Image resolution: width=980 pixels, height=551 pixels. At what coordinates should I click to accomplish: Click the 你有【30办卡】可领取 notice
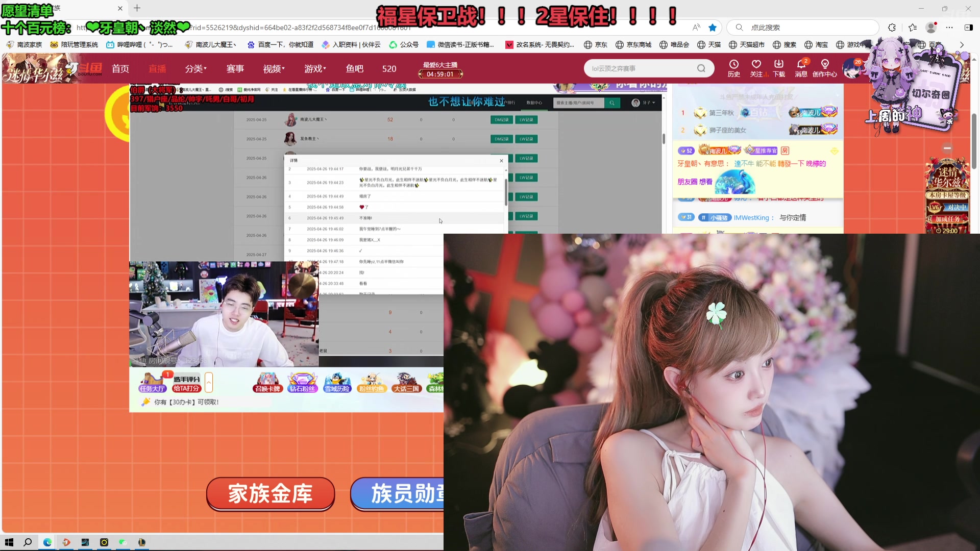186,402
